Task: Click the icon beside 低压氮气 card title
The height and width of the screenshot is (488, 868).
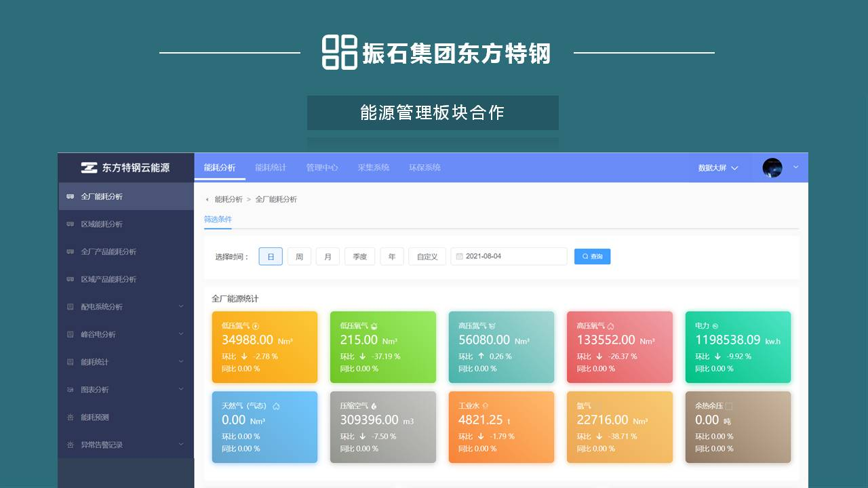Action: point(256,326)
